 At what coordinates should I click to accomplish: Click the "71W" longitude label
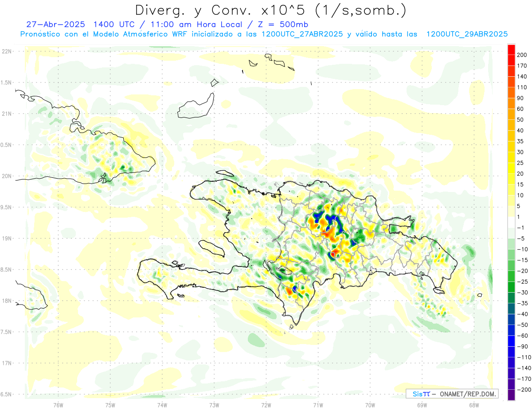(318, 405)
